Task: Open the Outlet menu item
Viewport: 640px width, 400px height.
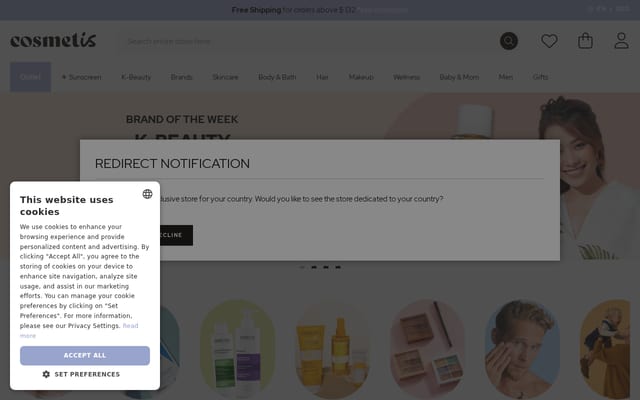Action: pyautogui.click(x=30, y=77)
